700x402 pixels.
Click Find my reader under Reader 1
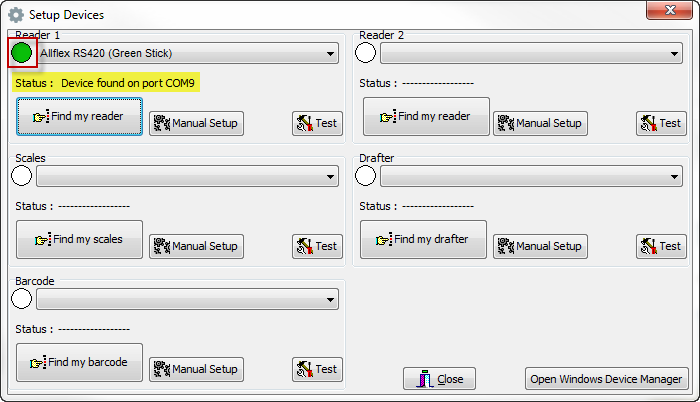[79, 117]
